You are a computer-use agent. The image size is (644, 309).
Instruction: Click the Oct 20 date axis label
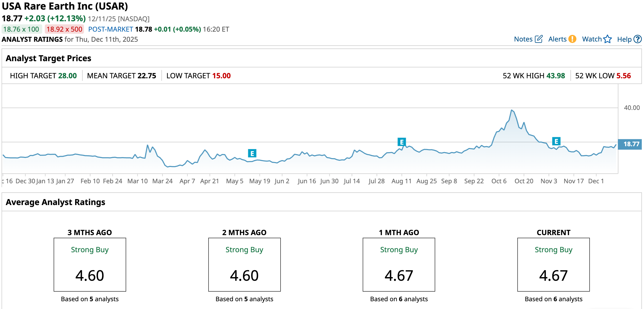(524, 181)
